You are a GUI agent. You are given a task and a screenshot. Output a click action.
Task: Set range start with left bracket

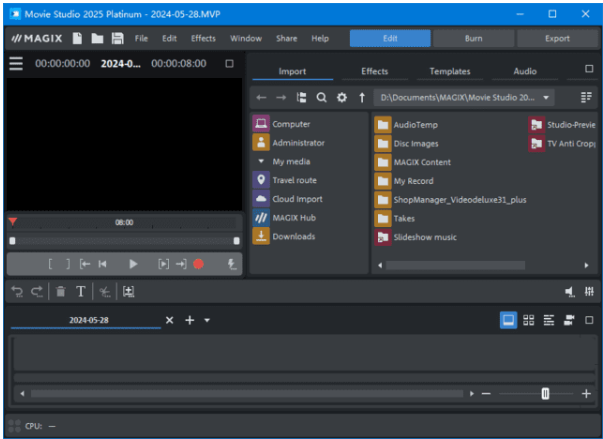pos(50,264)
